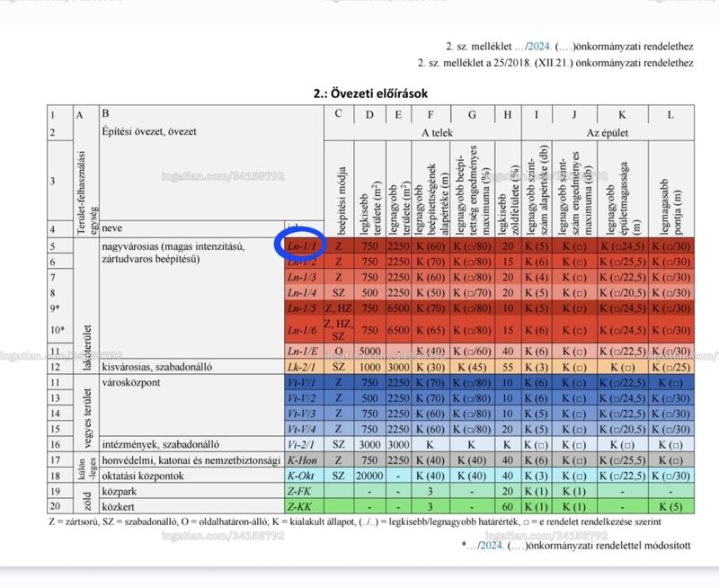Select the 'városközpont' row label
The width and height of the screenshot is (719, 588).
click(x=131, y=382)
